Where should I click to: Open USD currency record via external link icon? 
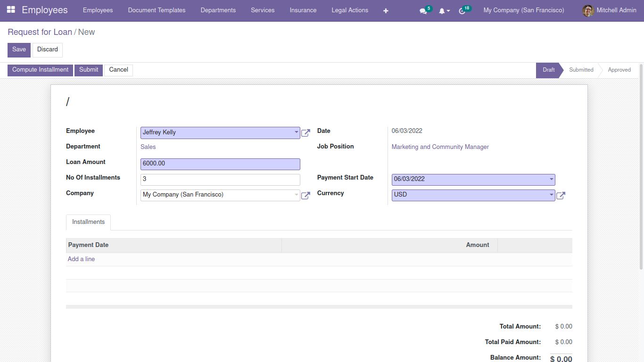click(561, 195)
